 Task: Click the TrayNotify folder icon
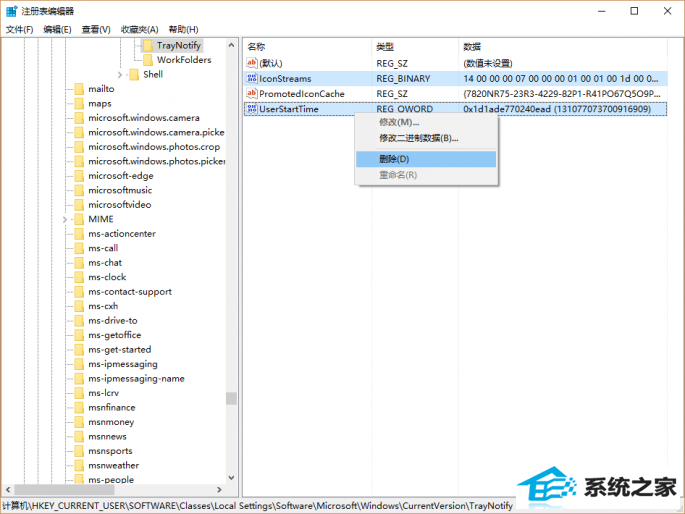[148, 45]
